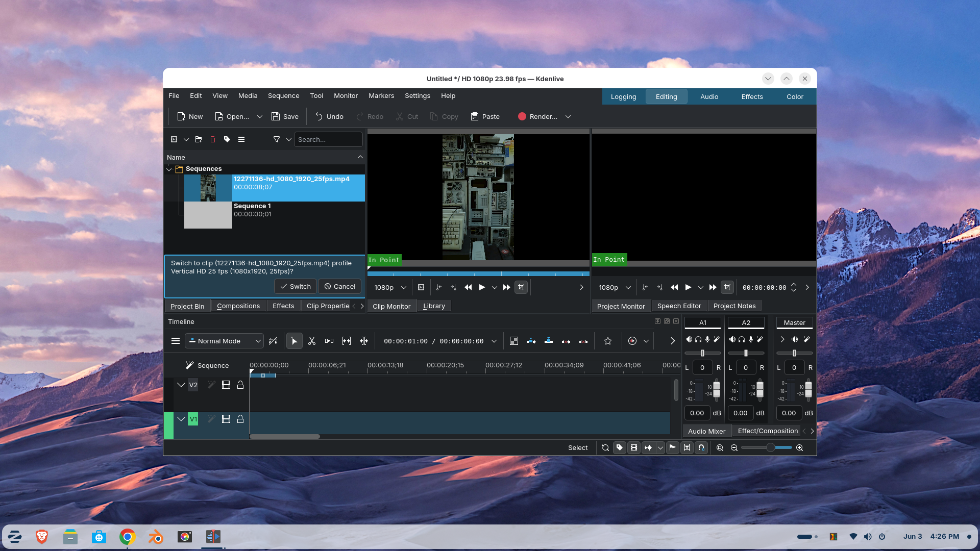Activate the Ripple tool in timeline toolbar
The height and width of the screenshot is (551, 980).
pyautogui.click(x=364, y=341)
